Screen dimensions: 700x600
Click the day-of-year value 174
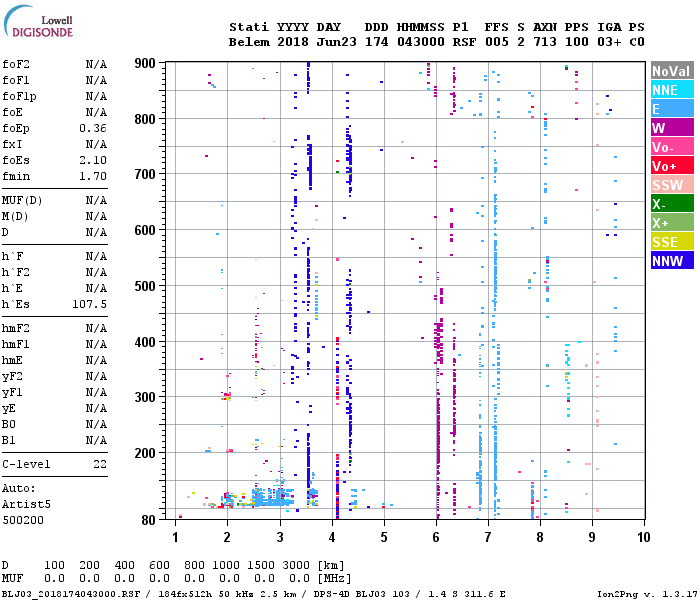(376, 42)
